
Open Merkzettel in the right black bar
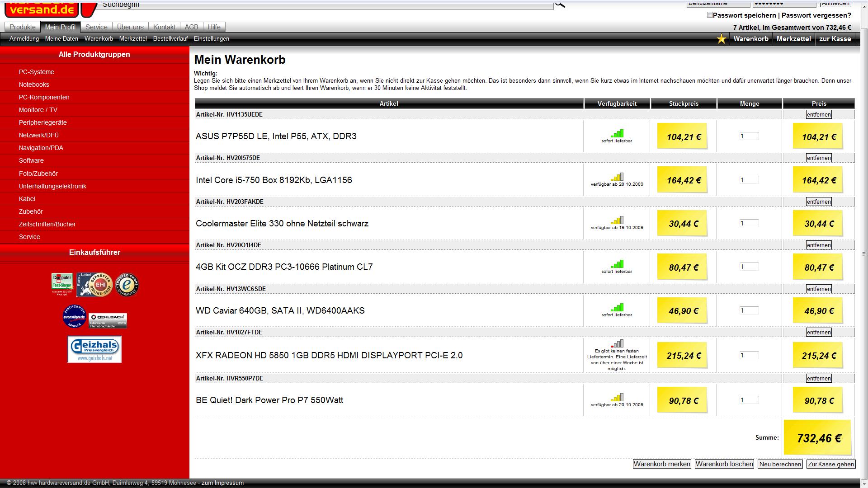point(793,39)
